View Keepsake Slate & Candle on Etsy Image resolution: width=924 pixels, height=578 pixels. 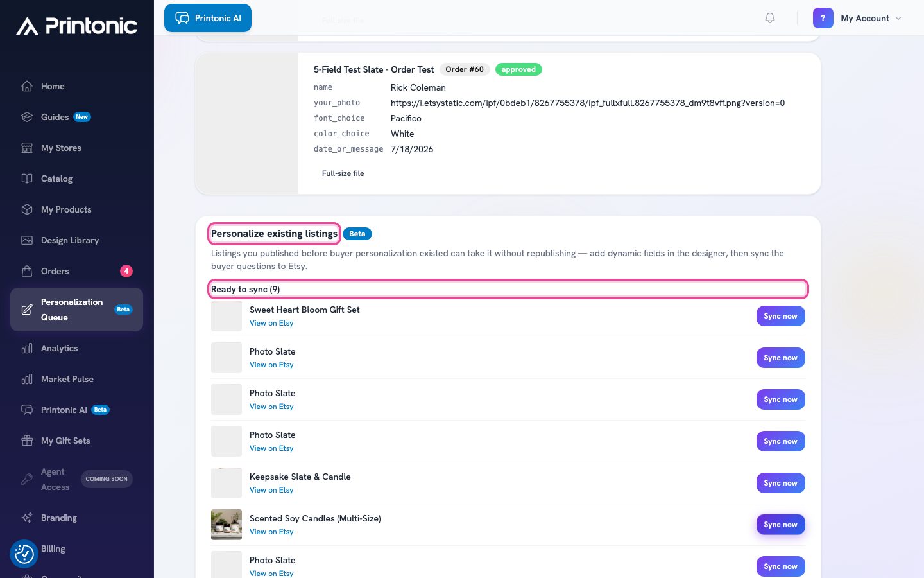[271, 490]
